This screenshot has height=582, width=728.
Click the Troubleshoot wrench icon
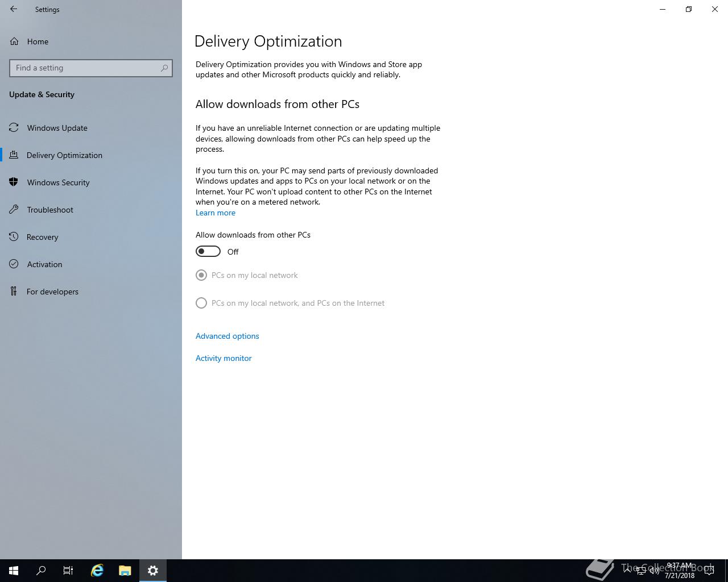(14, 210)
